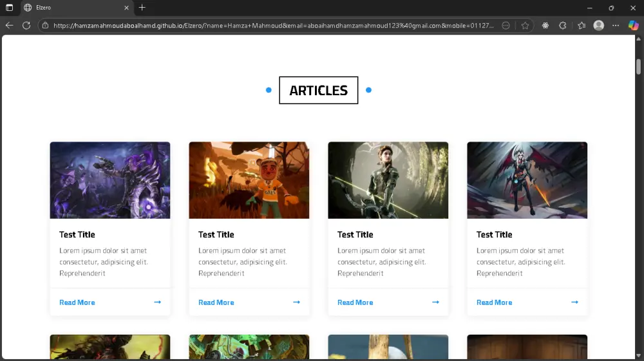The width and height of the screenshot is (644, 361).
Task: Click the page vertical scrollbar thumb
Action: (x=638, y=66)
